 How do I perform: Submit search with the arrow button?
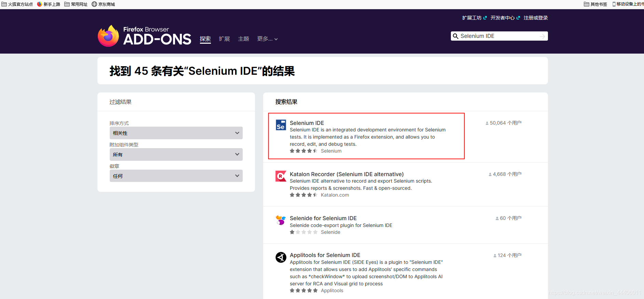point(542,36)
